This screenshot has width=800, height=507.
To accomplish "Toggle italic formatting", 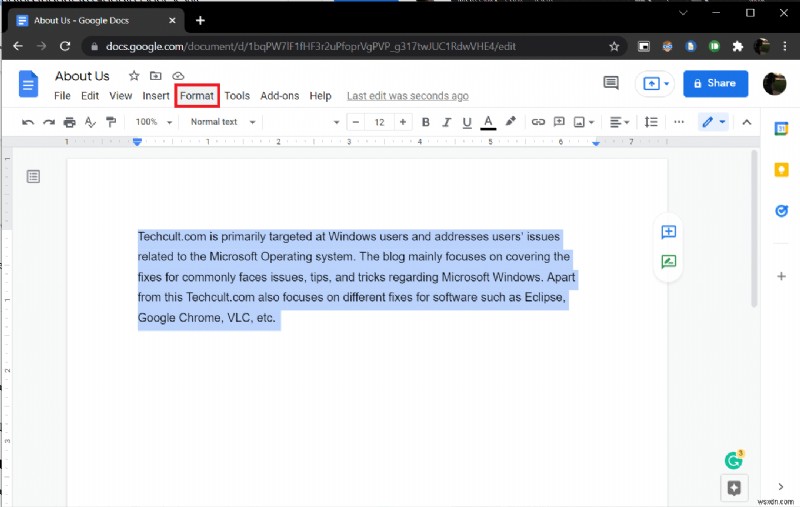I will click(446, 122).
